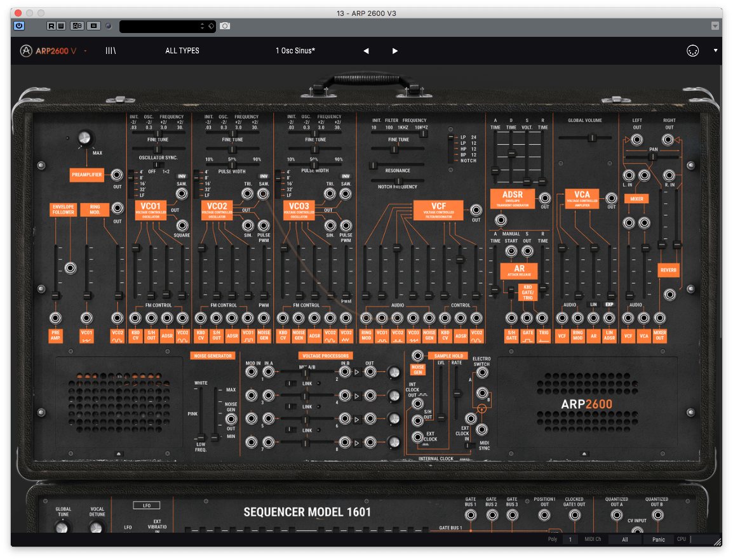The width and height of the screenshot is (733, 560).
Task: Click the Noise Generator OUT jack
Action: pos(231,419)
